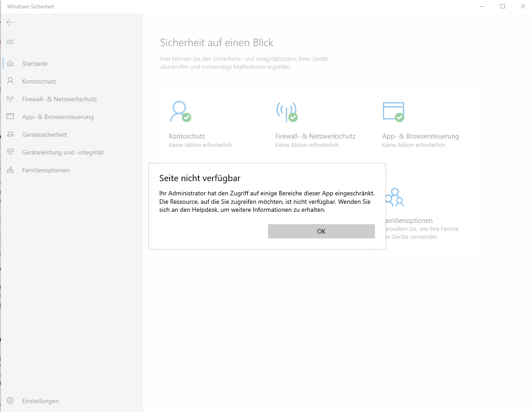Click 'Keine Aktion erforderlich.' under Kontoschutz
Screen dimensions: 532x412
201,145
